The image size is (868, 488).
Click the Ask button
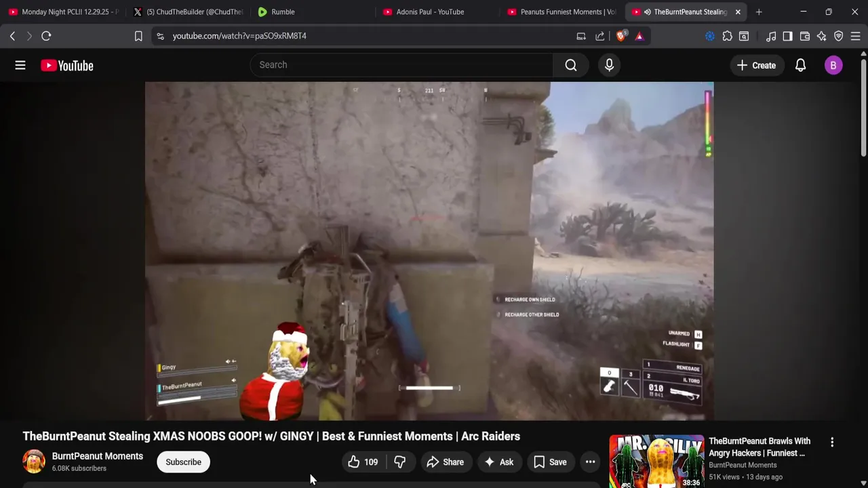(x=499, y=462)
